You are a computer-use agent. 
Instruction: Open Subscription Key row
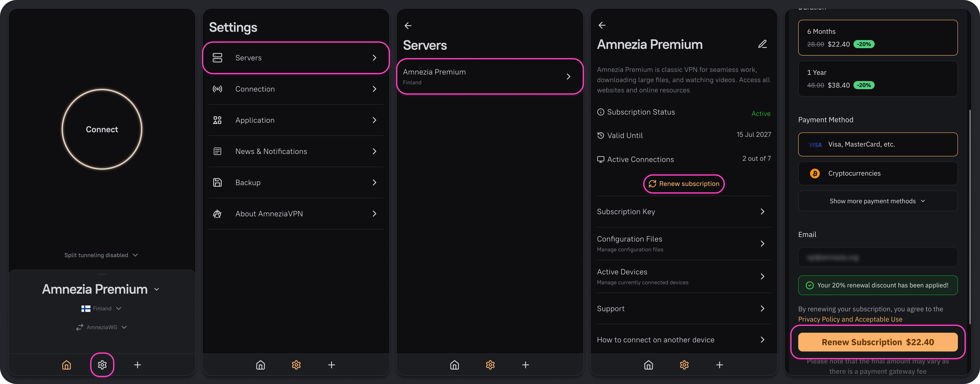click(684, 212)
